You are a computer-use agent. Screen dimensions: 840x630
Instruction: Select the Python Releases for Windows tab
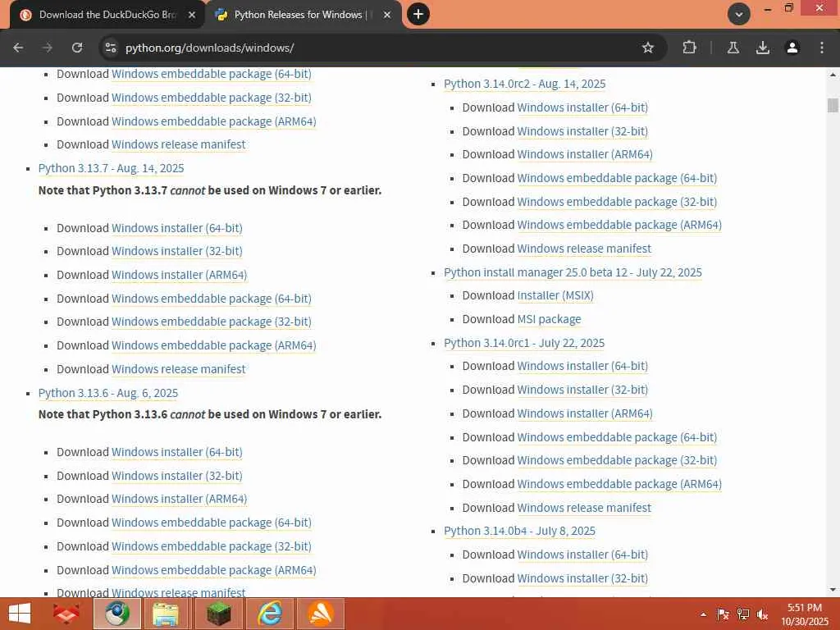pos(303,15)
